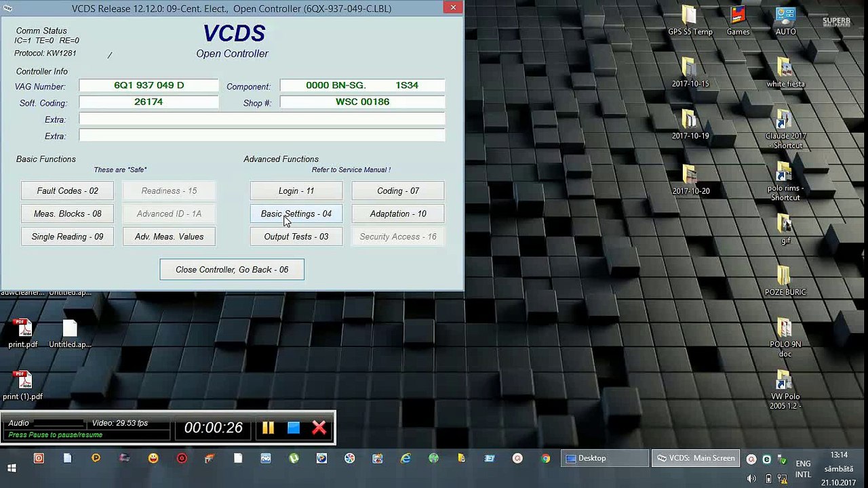Switch to Desktop taskbar button
Screen dimensions: 868x488
click(x=605, y=458)
